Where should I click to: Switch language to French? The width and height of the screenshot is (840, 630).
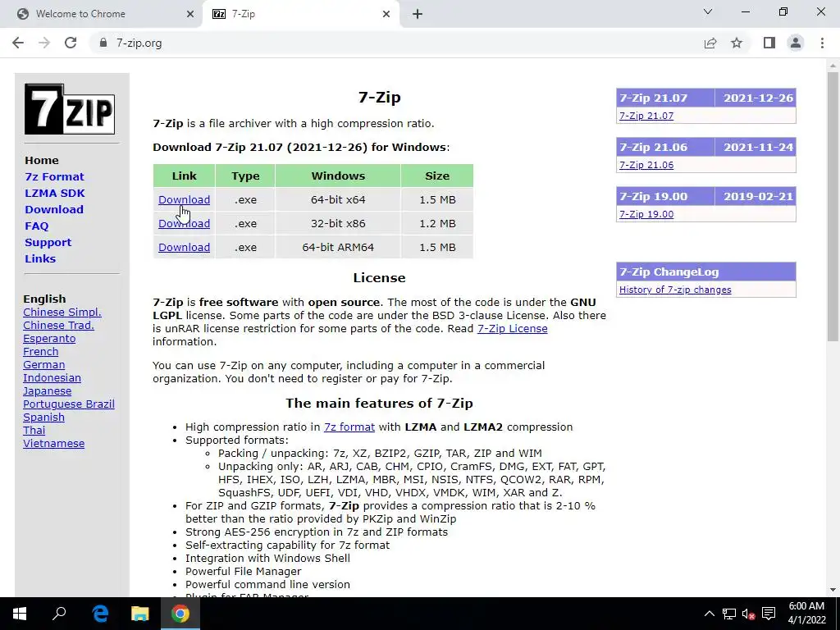pos(41,351)
